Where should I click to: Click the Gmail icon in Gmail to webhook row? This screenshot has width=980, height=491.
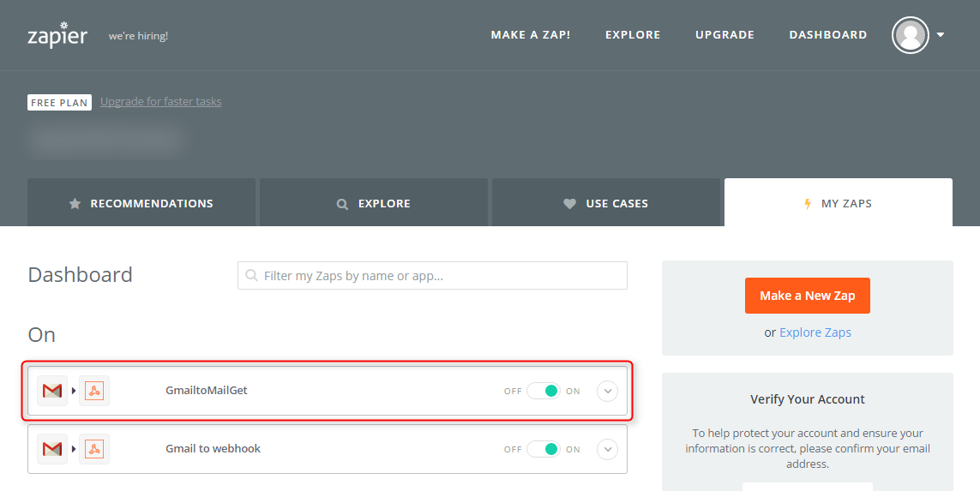click(52, 449)
